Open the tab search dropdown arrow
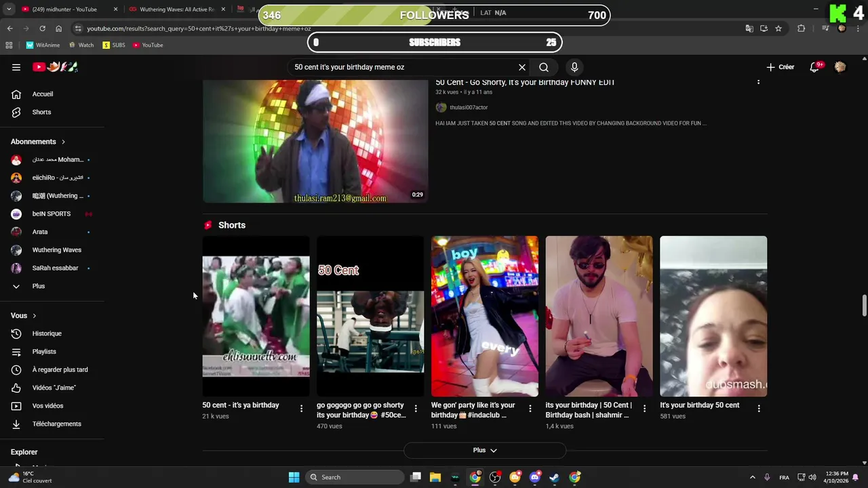Image resolution: width=868 pixels, height=488 pixels. pos(9,9)
